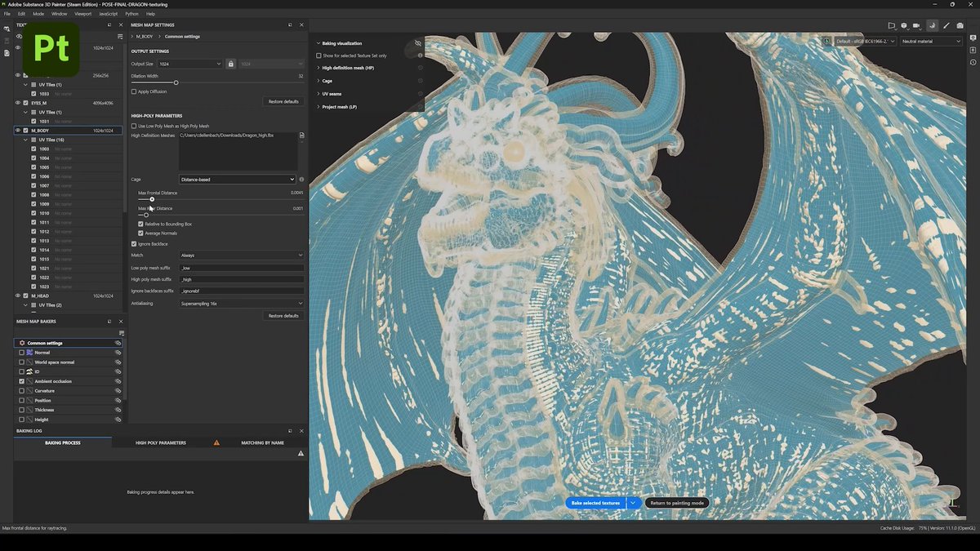This screenshot has height=551, width=980.
Task: Open the Output Size 1024 dropdown
Action: pos(190,64)
